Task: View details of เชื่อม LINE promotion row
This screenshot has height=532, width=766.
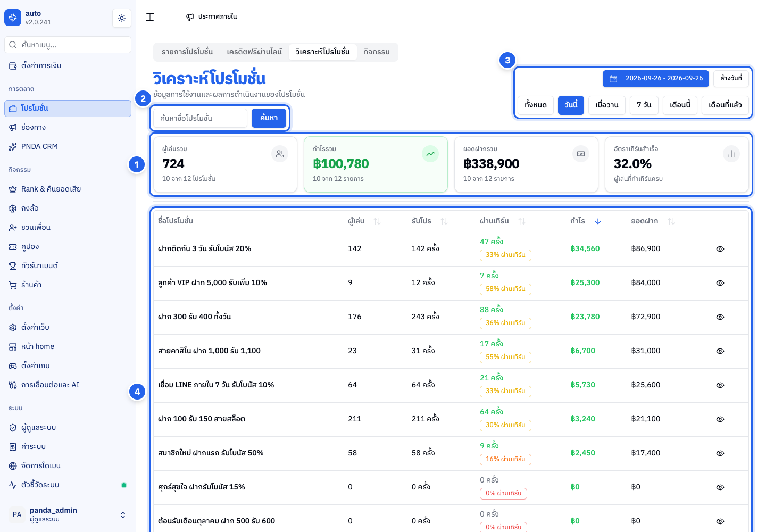Action: pyautogui.click(x=720, y=385)
